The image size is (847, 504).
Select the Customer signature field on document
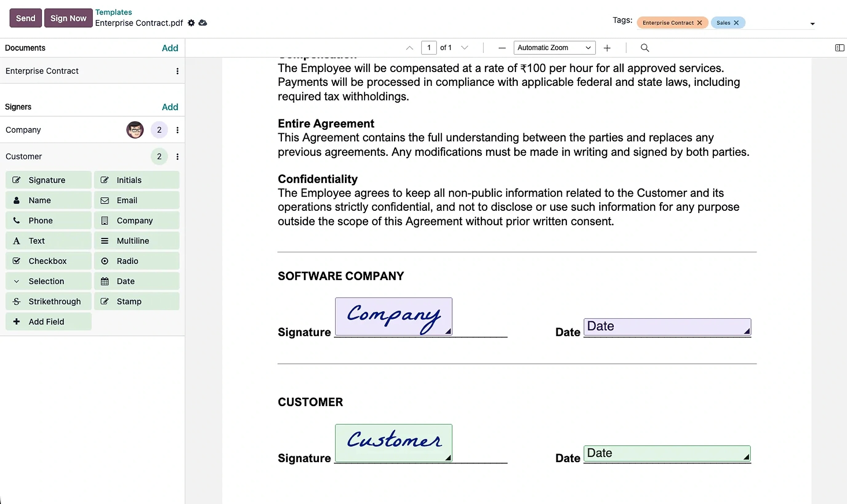tap(394, 443)
